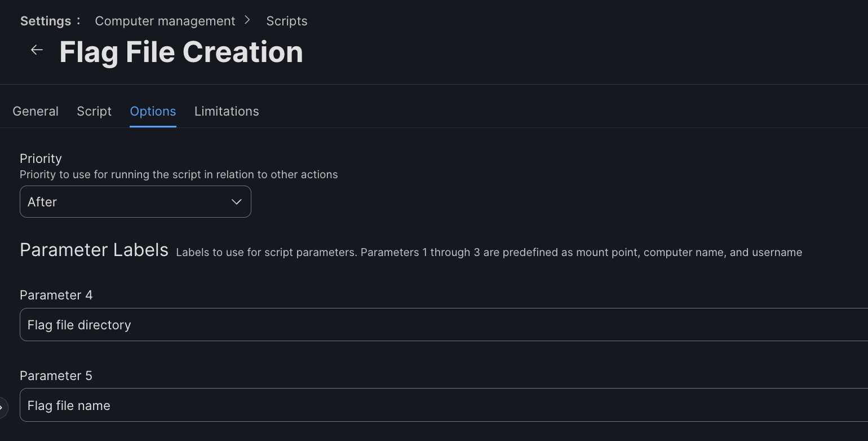868x441 pixels.
Task: Click the Priority description text about other actions
Action: (x=179, y=174)
